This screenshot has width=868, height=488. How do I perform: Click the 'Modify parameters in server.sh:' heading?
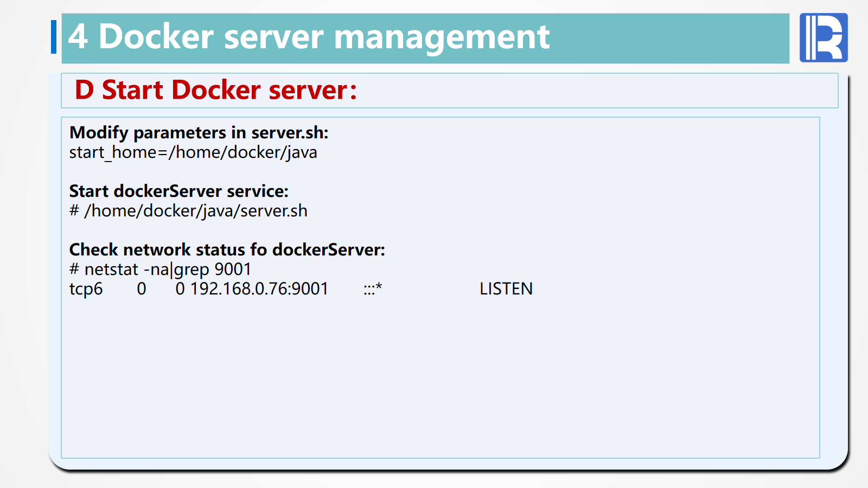(199, 133)
